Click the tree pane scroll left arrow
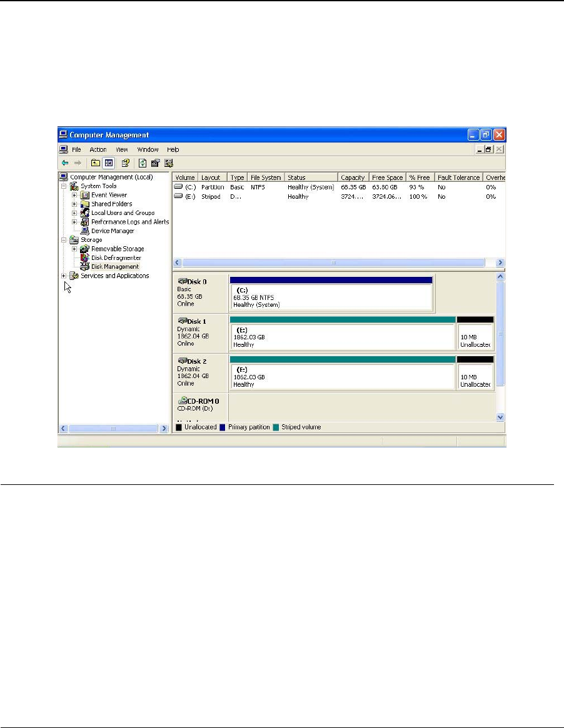This screenshot has height=728, width=564. (x=64, y=428)
